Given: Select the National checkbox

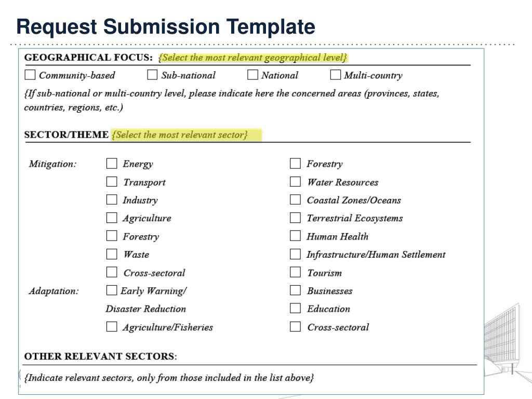Looking at the screenshot, I should (253, 75).
